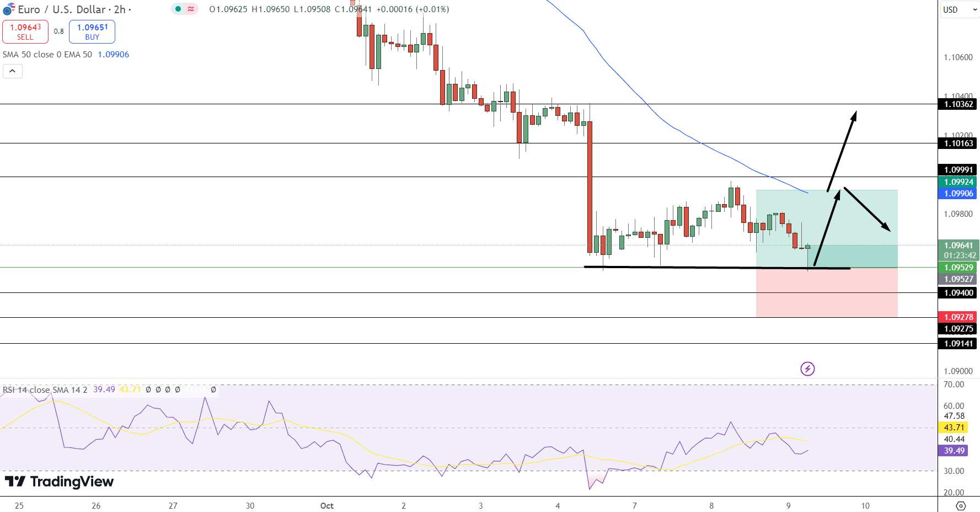The width and height of the screenshot is (980, 512).
Task: Click the date 25 on the time axis
Action: click(19, 506)
